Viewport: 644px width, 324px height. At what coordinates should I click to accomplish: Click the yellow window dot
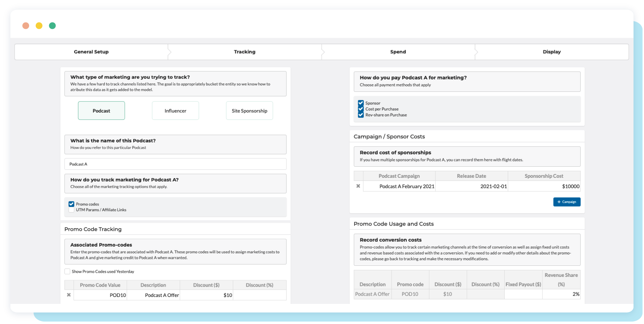coord(39,26)
